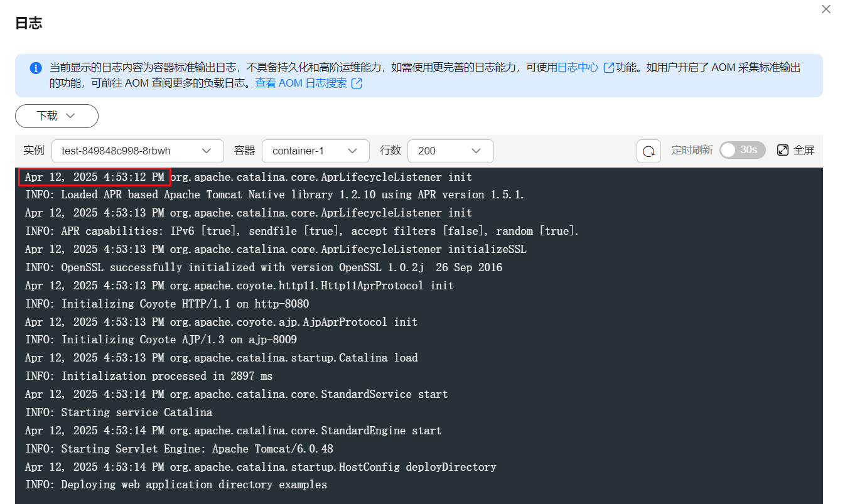Click log line ending 'startup.Catalina load'

221,358
